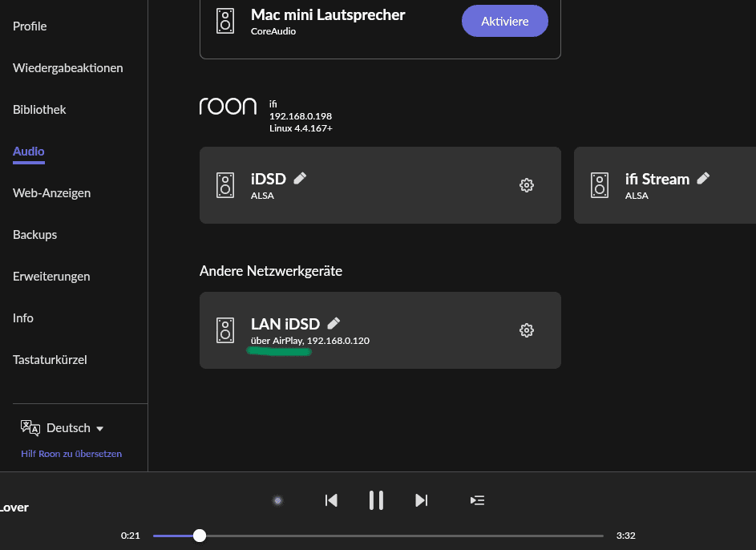Click the elapsed time 0:21
The image size is (756, 550).
click(x=130, y=536)
